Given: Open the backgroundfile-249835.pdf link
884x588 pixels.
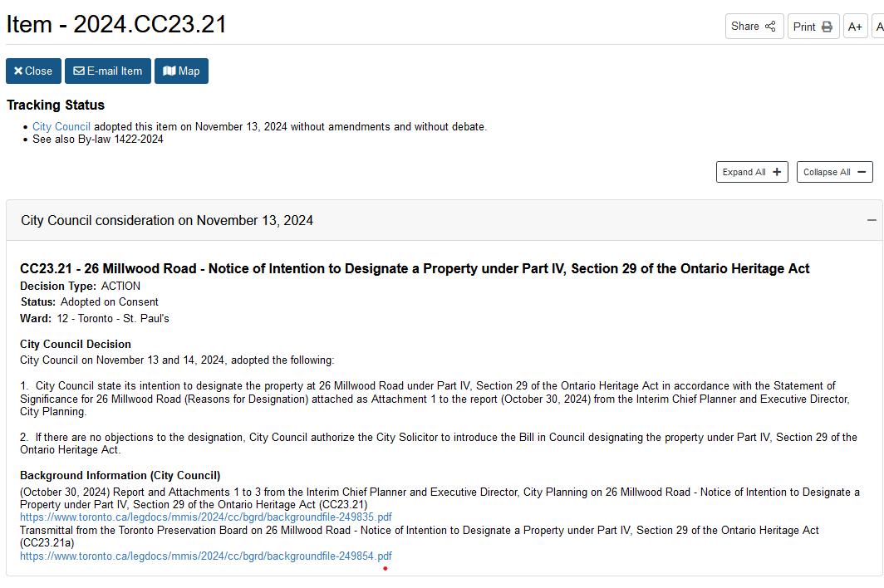Looking at the screenshot, I should pos(205,517).
